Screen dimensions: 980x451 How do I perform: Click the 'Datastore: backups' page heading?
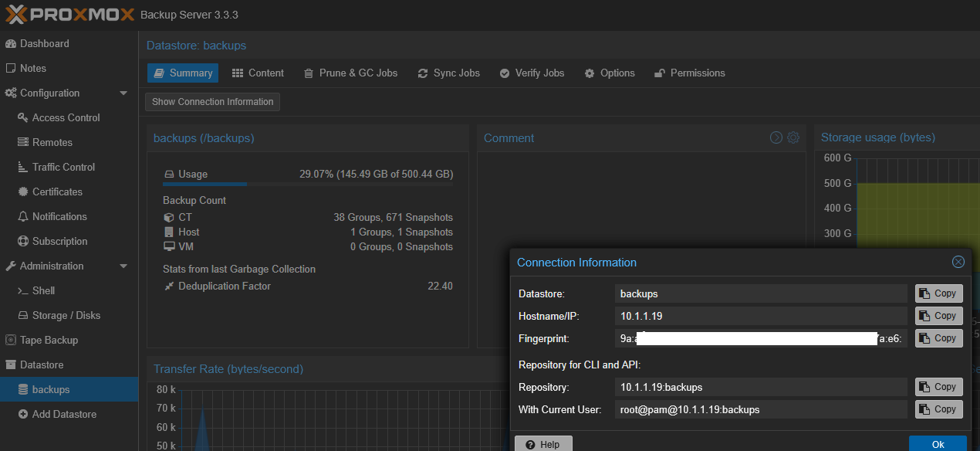[197, 45]
